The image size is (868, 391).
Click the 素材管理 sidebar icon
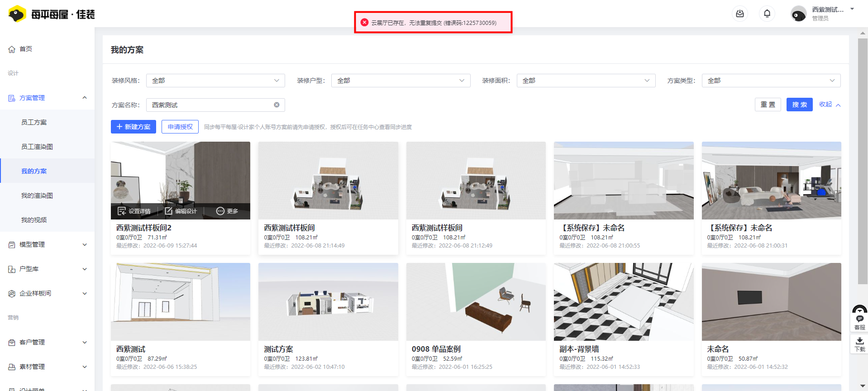pos(12,367)
